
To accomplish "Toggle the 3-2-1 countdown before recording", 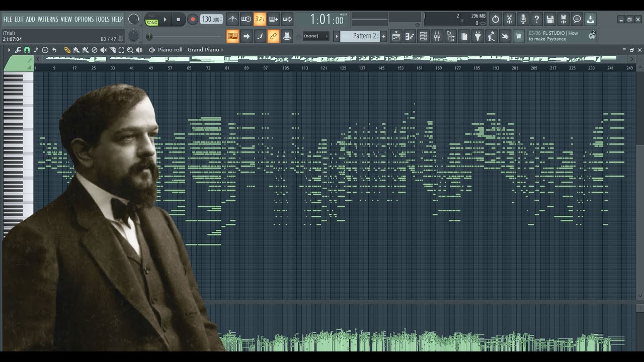I will pyautogui.click(x=260, y=20).
